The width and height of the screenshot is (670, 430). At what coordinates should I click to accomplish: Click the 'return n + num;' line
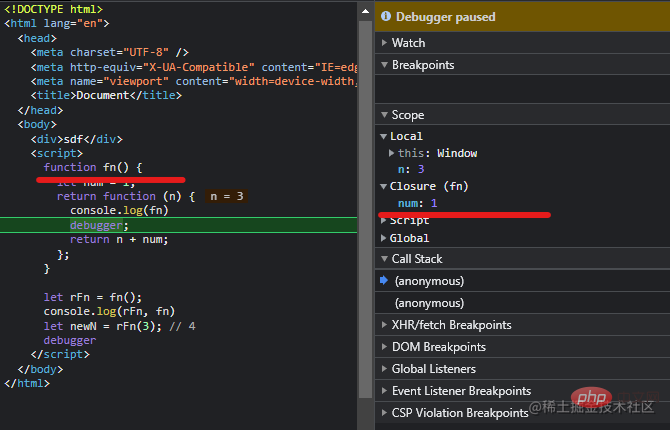(x=119, y=239)
